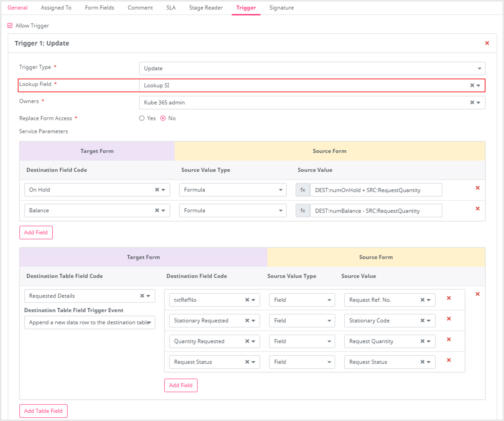Open formula editor for On Hold
This screenshot has width=504, height=421.
[303, 190]
